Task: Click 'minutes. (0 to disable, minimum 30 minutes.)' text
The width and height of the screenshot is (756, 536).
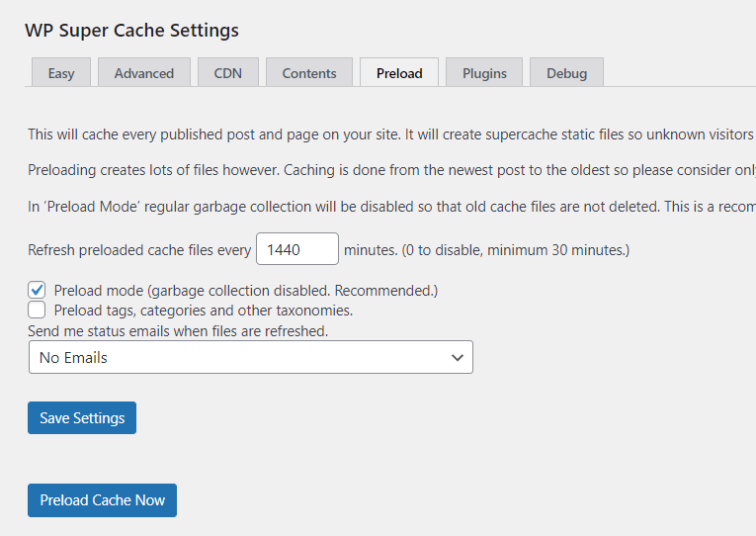Action: click(486, 250)
